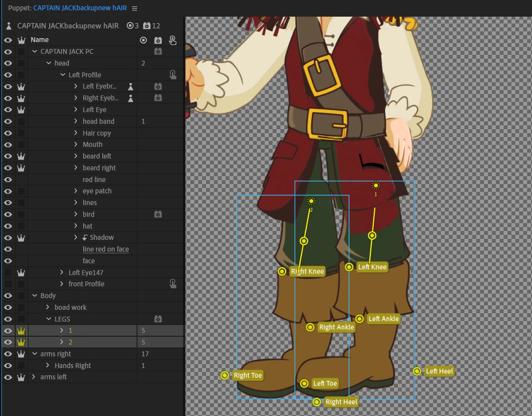
Task: Hide the head group with eye icon
Action: tap(8, 63)
